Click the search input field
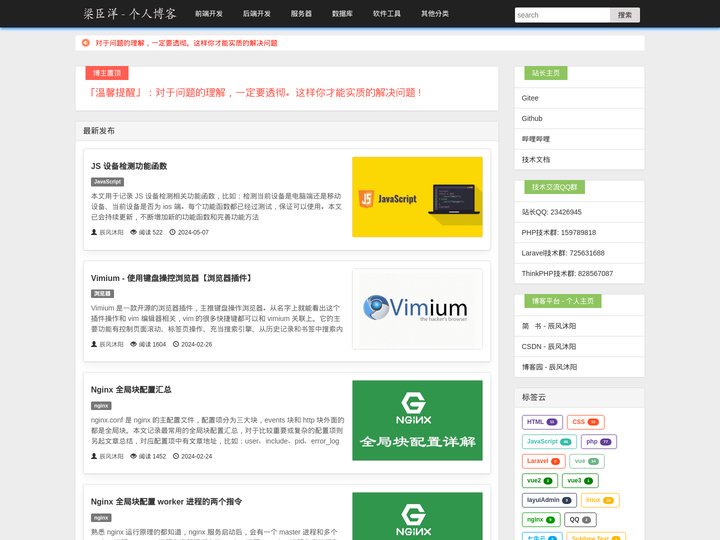The width and height of the screenshot is (720, 540). point(562,15)
